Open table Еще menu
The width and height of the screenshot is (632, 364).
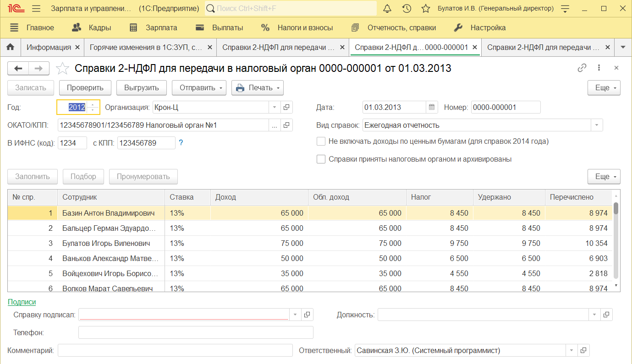tap(604, 176)
